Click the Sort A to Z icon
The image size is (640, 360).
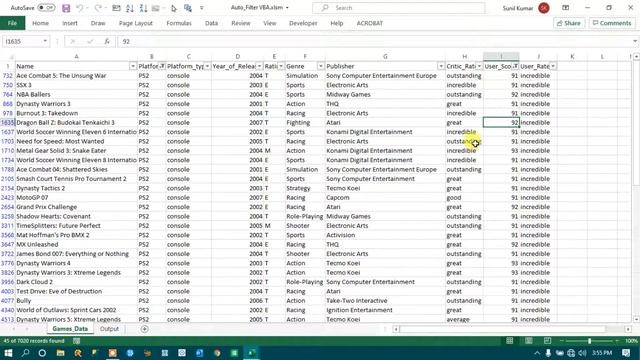tap(130, 8)
